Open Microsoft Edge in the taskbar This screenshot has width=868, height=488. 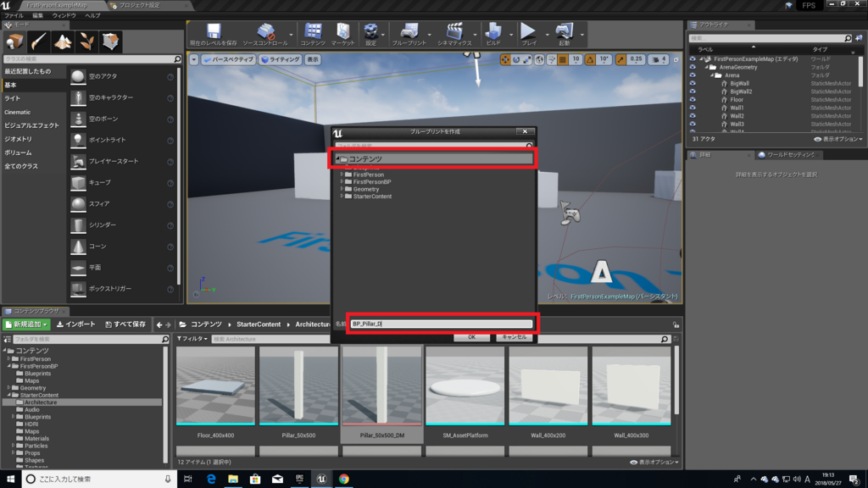tap(211, 479)
